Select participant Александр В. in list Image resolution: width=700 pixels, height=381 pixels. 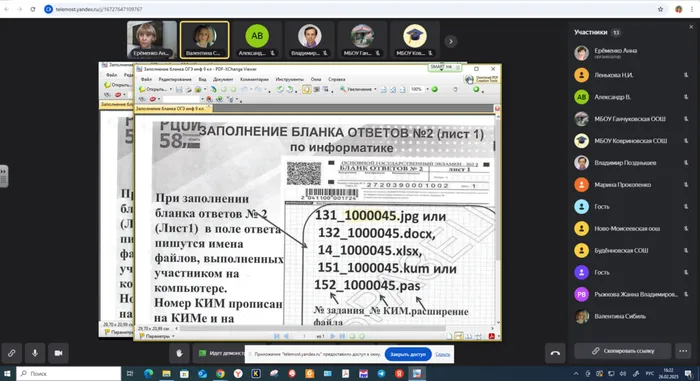click(632, 97)
